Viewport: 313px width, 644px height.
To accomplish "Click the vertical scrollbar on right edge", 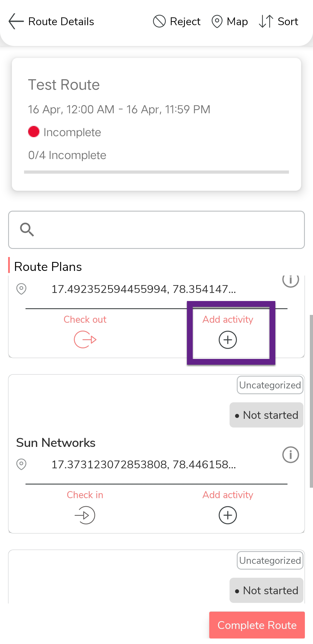I will click(311, 401).
